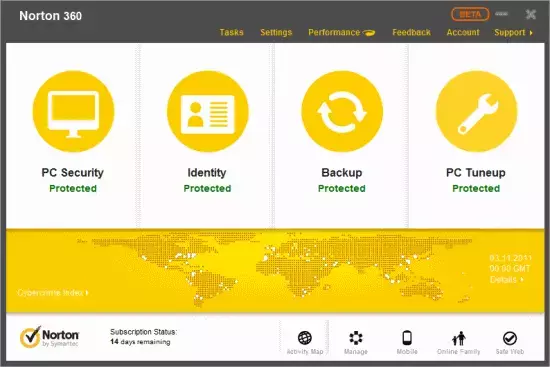The image size is (550, 367).
Task: Click Protected status under PC Security
Action: tap(73, 188)
